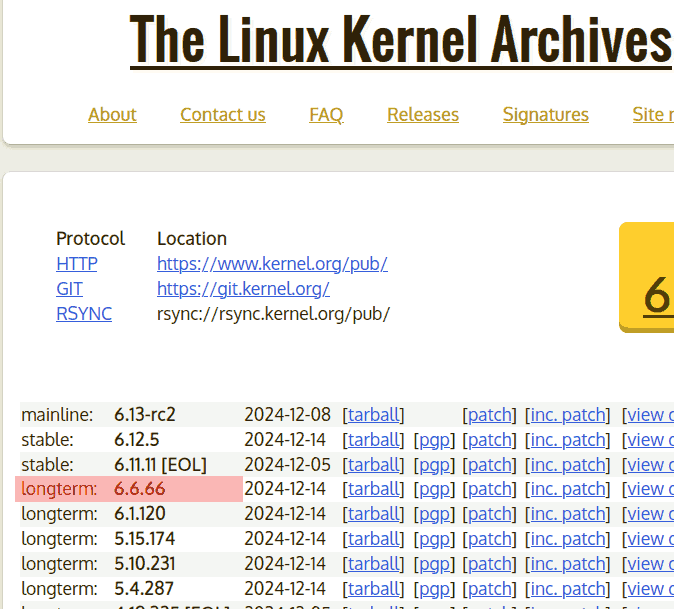Click the yellow latest release button
674x609 pixels.
pyautogui.click(x=646, y=277)
